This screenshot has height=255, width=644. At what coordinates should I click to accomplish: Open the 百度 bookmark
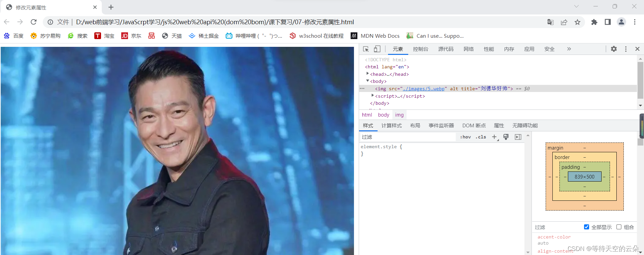pyautogui.click(x=13, y=36)
